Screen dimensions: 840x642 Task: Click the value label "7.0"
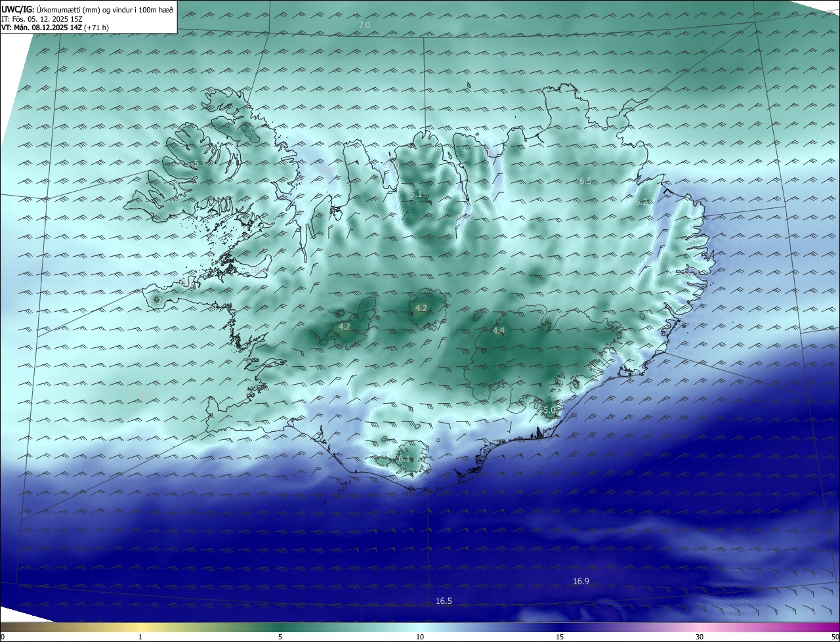pyautogui.click(x=364, y=25)
